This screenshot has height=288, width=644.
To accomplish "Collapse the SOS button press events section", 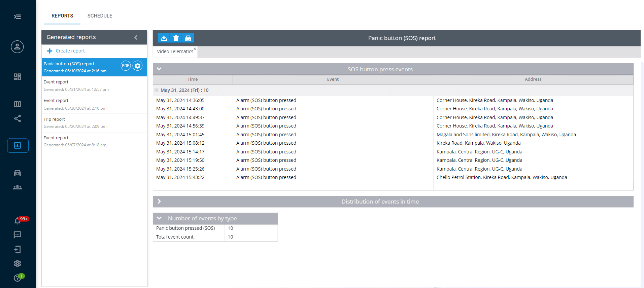I will tap(159, 69).
